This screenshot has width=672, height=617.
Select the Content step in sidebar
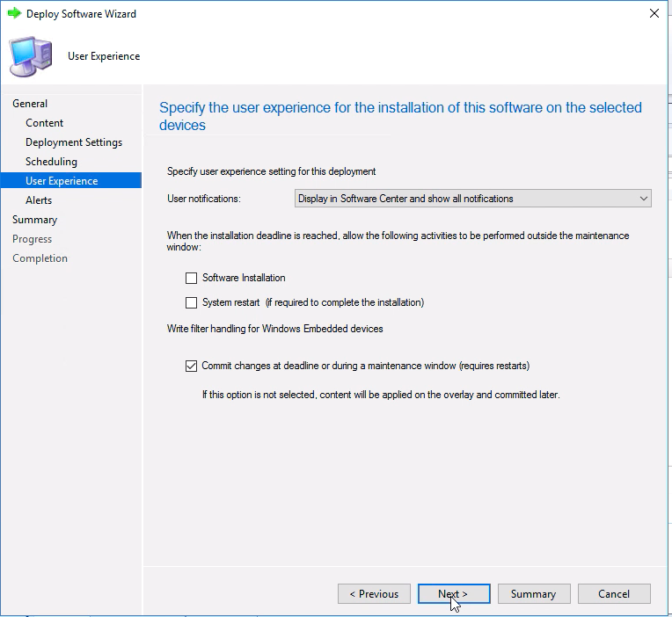(x=45, y=123)
